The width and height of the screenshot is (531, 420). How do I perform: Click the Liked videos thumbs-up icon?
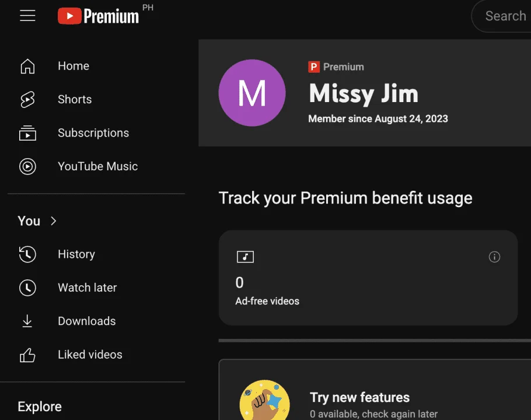tap(27, 355)
